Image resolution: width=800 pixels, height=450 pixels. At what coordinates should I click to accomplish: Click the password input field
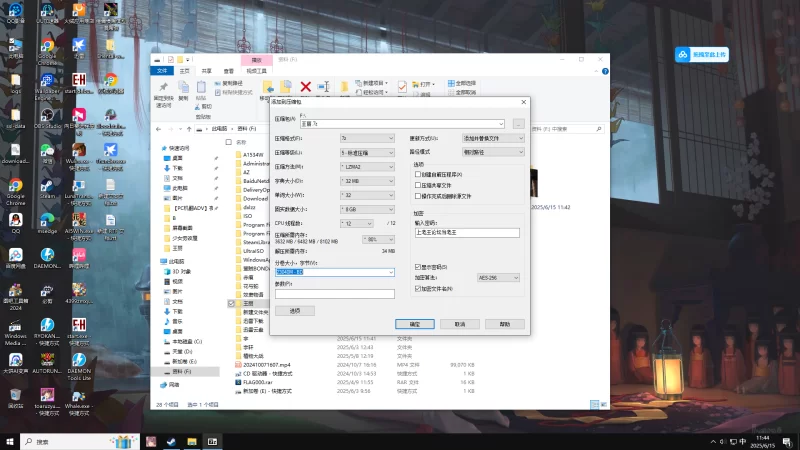tap(467, 233)
